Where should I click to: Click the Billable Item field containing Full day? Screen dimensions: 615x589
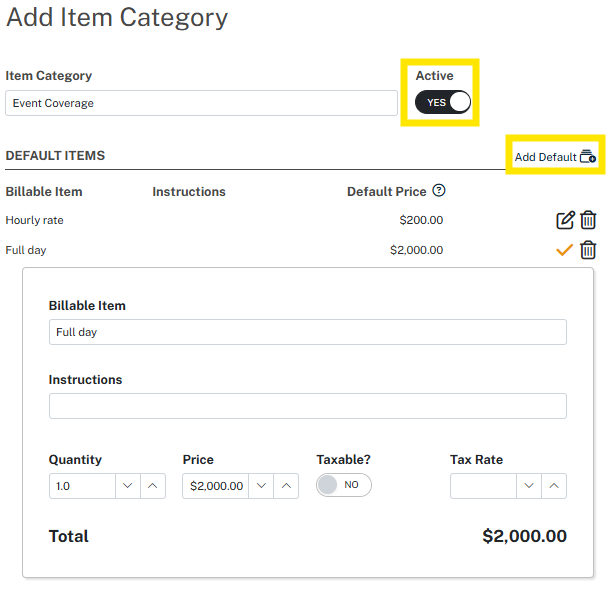[x=308, y=332]
